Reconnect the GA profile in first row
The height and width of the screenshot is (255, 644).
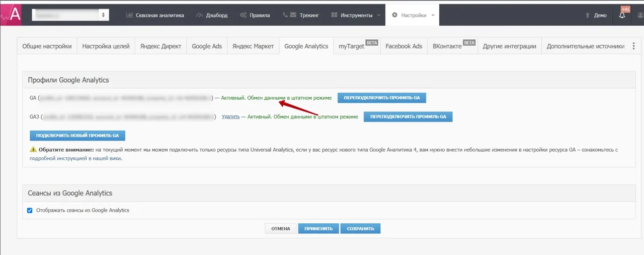(x=382, y=98)
